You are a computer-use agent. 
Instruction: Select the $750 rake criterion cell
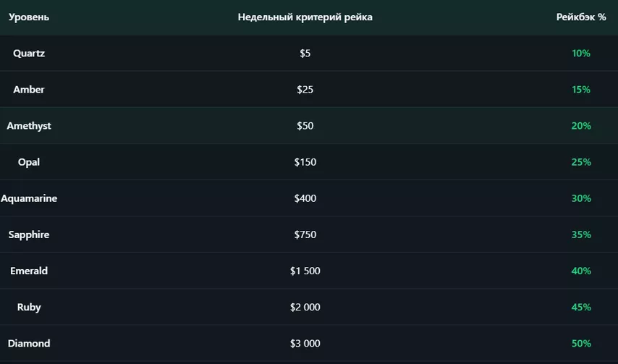pyautogui.click(x=305, y=234)
